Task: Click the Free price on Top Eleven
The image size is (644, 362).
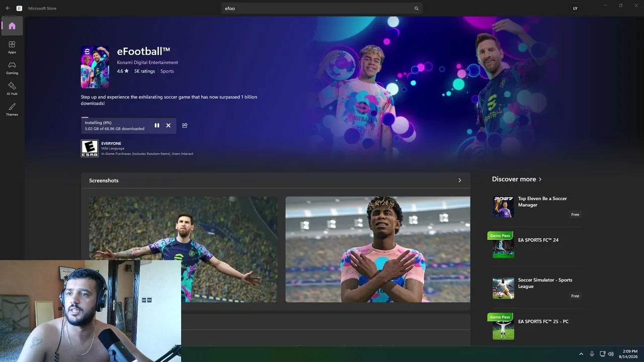Action: coord(575,215)
